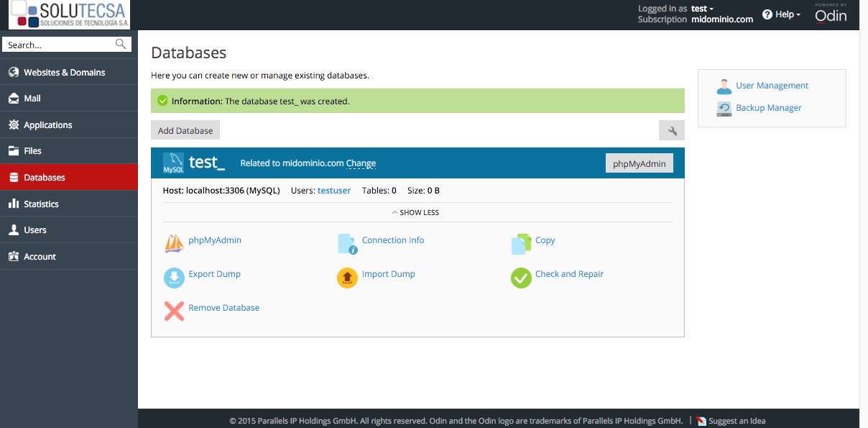Open the phpMyAdmin text link

point(215,240)
